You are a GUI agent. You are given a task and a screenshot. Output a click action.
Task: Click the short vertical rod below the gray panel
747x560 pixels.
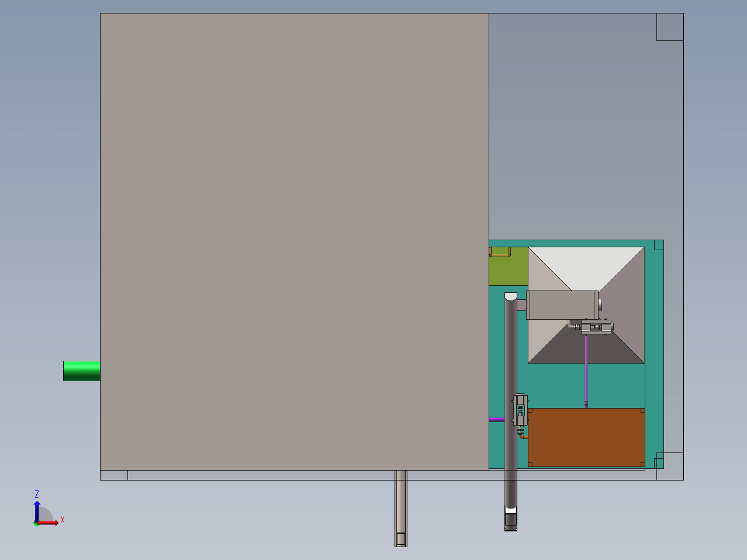[x=401, y=508]
